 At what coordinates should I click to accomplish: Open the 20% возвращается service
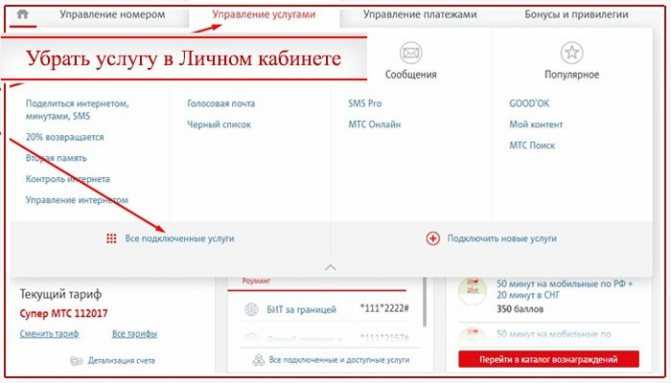coord(65,137)
